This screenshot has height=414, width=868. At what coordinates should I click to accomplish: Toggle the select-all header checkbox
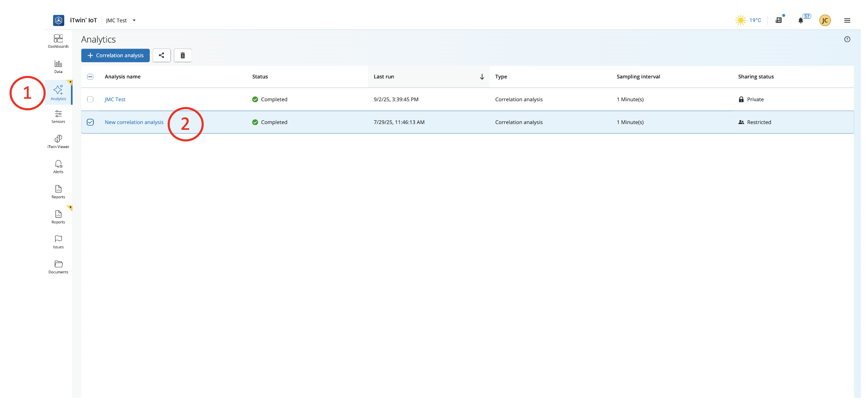coord(90,77)
